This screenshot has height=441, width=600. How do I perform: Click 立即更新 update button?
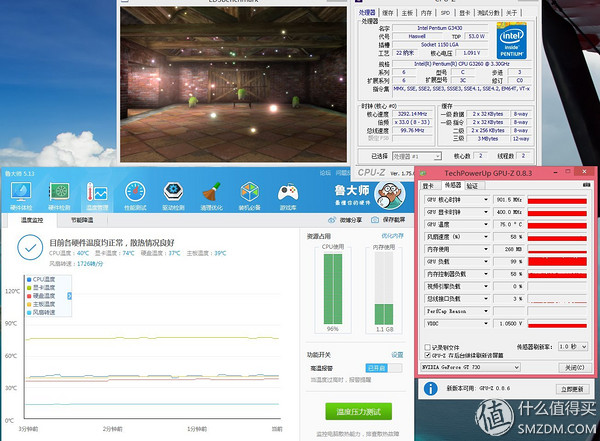(x=572, y=389)
